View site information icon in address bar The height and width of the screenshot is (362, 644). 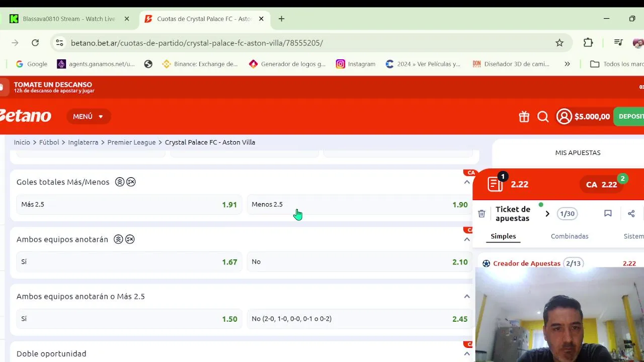click(x=59, y=43)
